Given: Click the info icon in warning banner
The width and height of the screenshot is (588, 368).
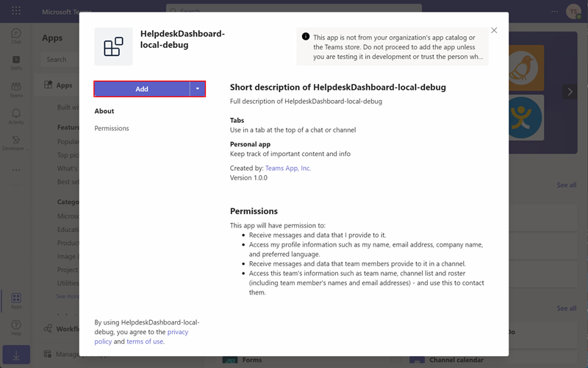Looking at the screenshot, I should tap(306, 36).
